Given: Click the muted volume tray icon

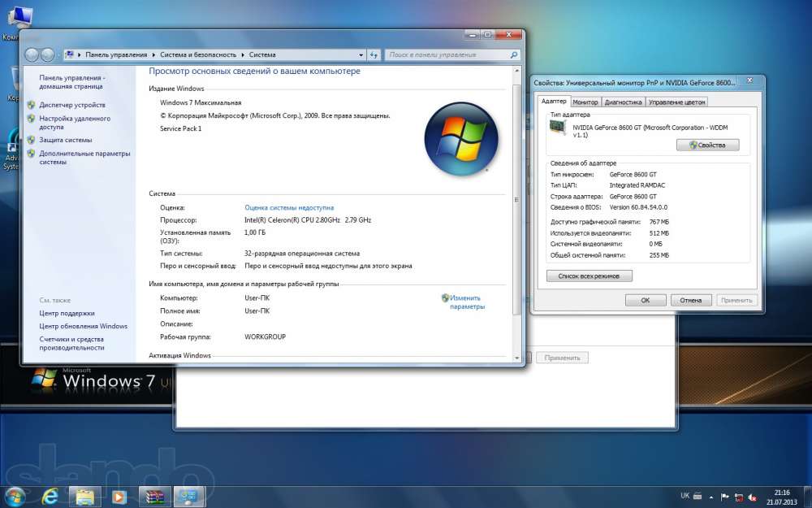Looking at the screenshot, I should [x=753, y=497].
